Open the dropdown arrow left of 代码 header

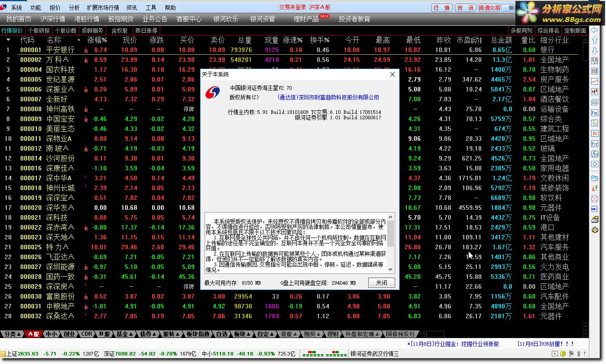click(8, 40)
